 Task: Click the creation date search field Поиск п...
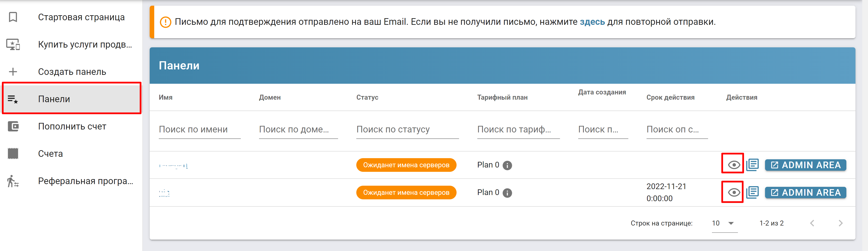pos(603,129)
